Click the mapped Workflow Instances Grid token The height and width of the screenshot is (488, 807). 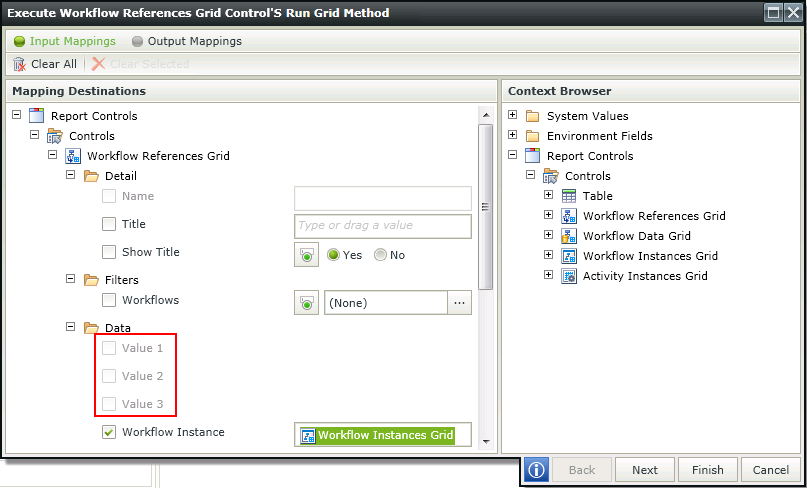point(377,435)
